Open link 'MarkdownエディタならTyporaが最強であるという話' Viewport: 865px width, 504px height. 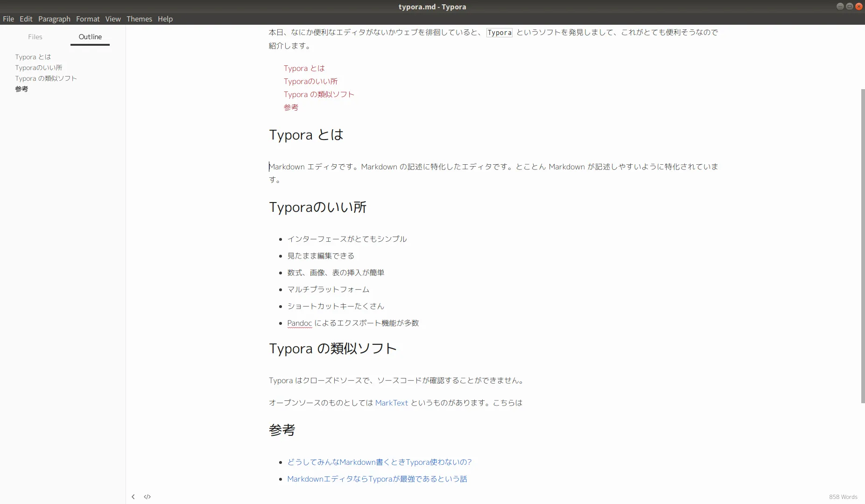pos(377,479)
